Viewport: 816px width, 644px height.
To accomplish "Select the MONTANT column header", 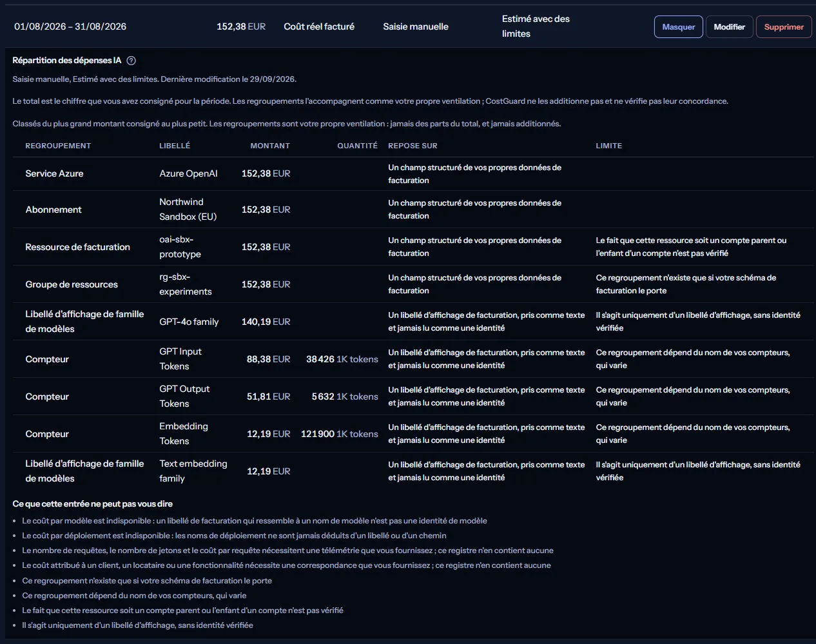I will tap(270, 146).
